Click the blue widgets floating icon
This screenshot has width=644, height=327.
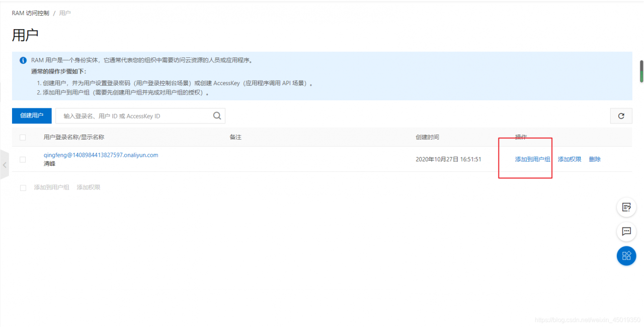(x=626, y=256)
